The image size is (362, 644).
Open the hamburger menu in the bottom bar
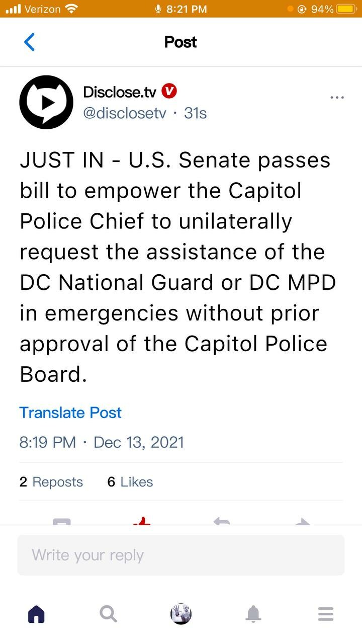click(326, 614)
